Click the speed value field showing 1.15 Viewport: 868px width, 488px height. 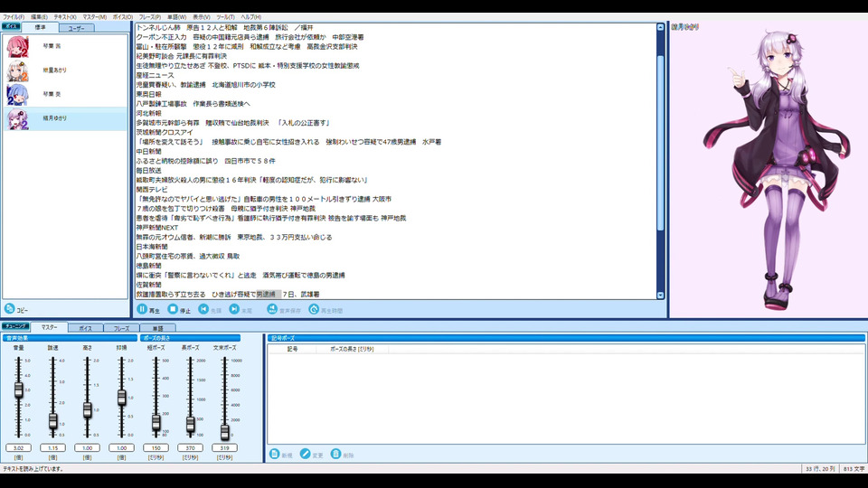click(x=52, y=447)
